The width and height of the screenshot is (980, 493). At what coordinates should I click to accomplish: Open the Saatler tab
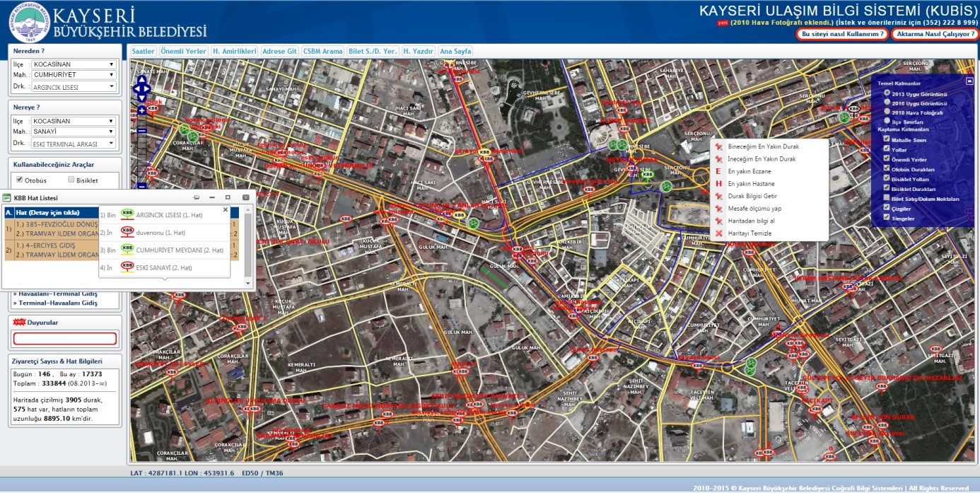144,51
